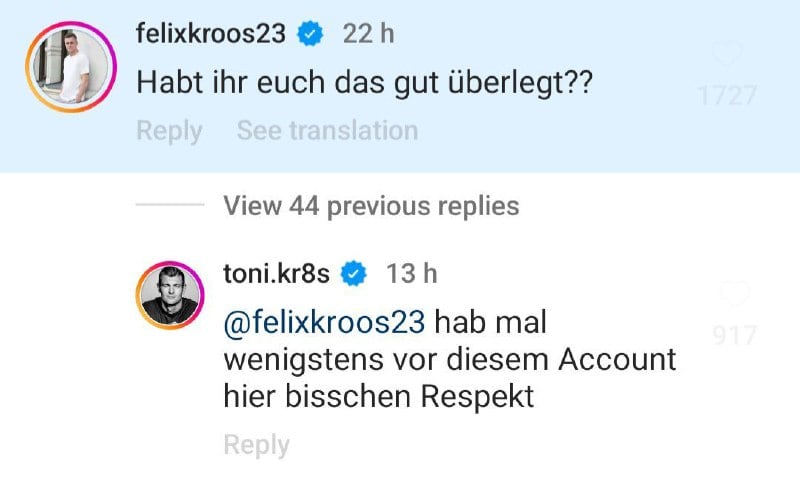Click the 13 h timestamp

point(412,272)
